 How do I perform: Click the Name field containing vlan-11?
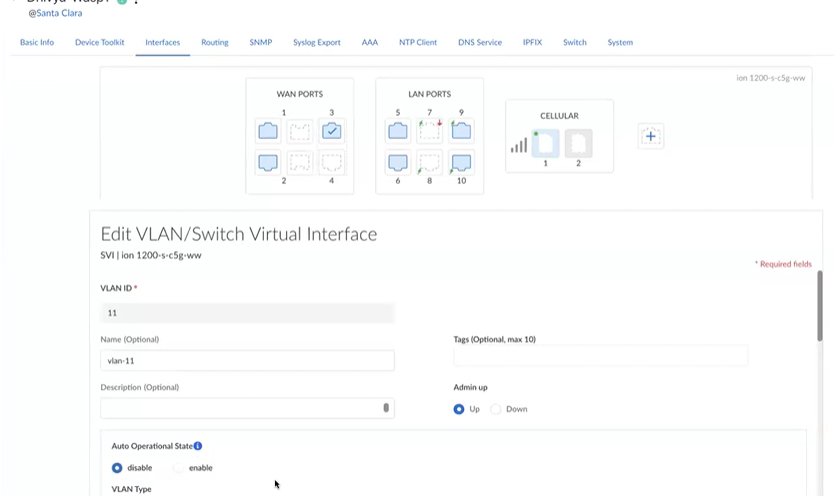pos(247,361)
